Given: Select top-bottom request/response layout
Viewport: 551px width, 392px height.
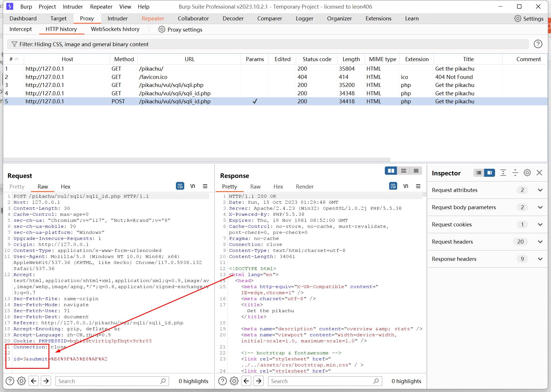Looking at the screenshot, I should tap(403, 171).
